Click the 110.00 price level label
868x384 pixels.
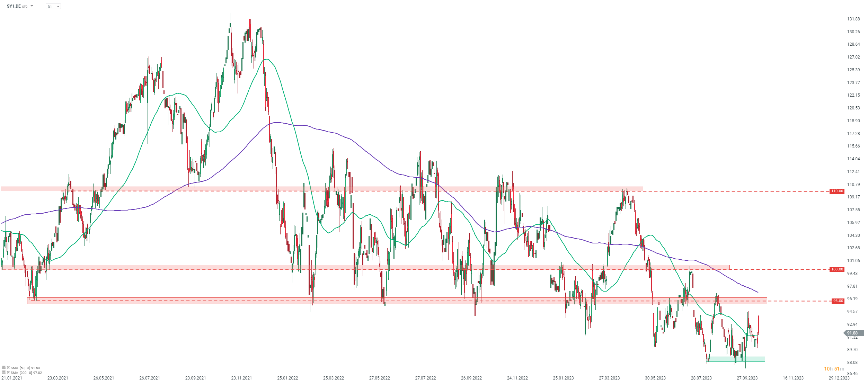(x=837, y=191)
